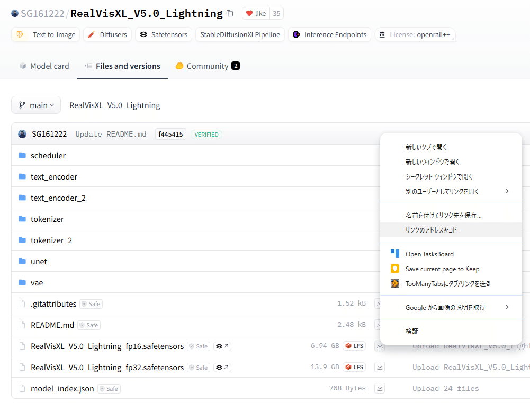Screen dimensions: 530x420
Task: Open the StableDiffusionXLPipeline tag
Action: 240,34
